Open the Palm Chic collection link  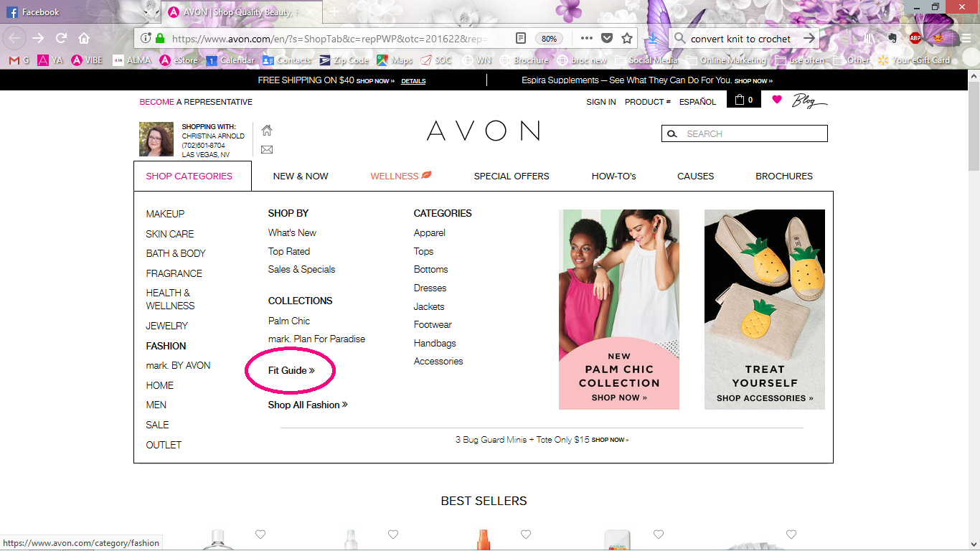click(289, 321)
